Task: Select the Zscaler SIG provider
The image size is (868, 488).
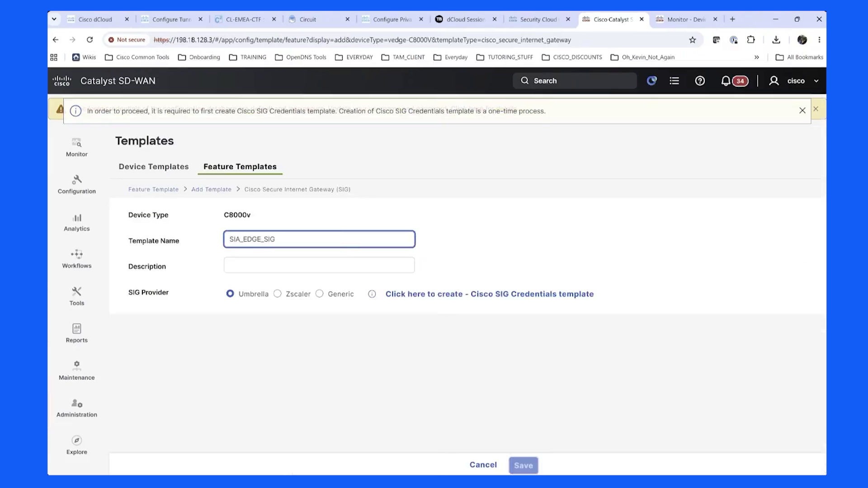Action: point(278,294)
